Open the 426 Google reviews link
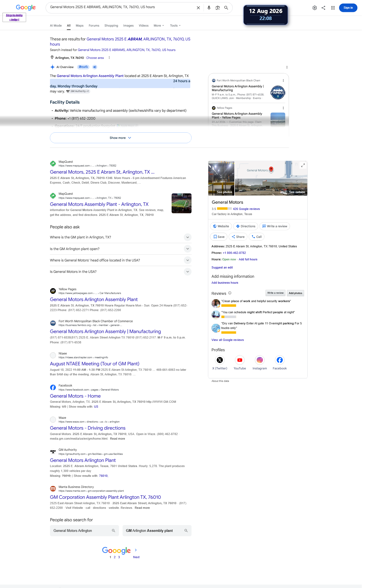This screenshot has height=588, width=366. click(246, 209)
